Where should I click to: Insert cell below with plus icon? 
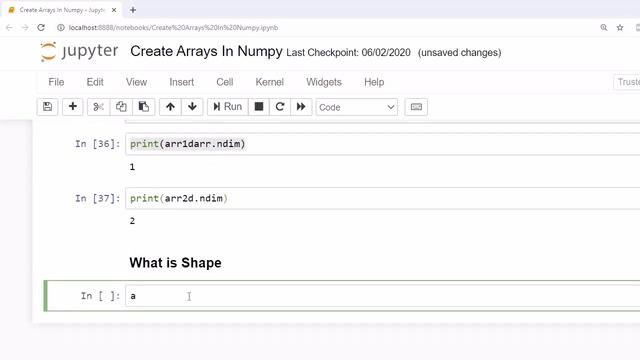[x=73, y=107]
